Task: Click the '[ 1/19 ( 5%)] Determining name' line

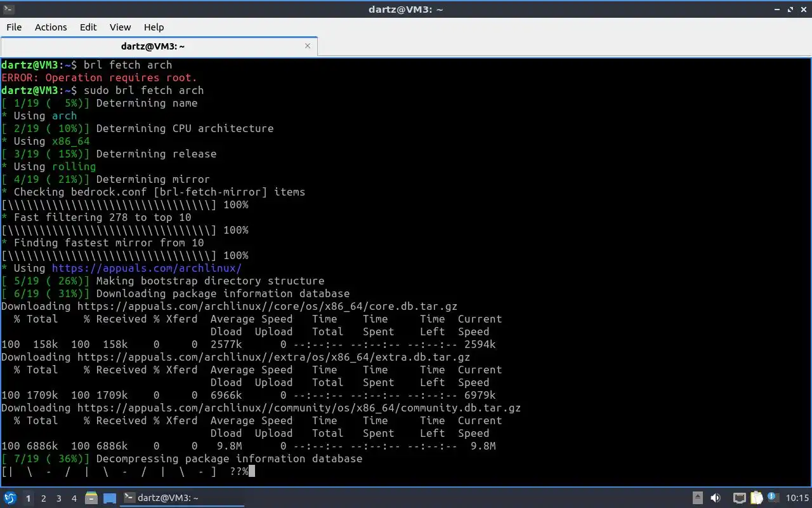Action: click(99, 103)
